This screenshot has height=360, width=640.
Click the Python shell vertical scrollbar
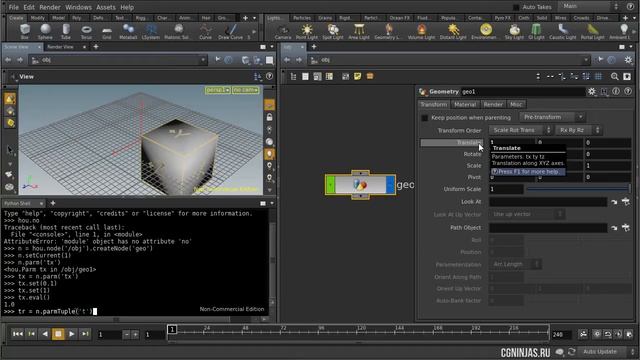pos(272,260)
